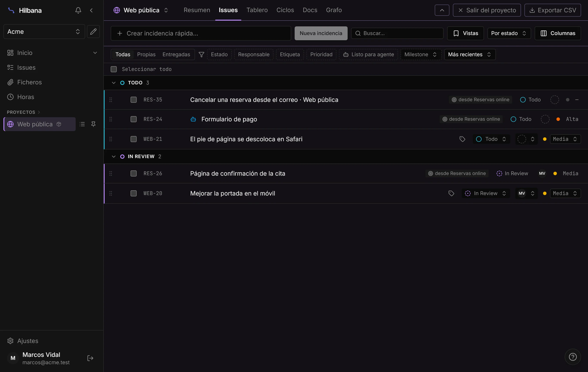Switch to the Tablero tab

(x=257, y=10)
